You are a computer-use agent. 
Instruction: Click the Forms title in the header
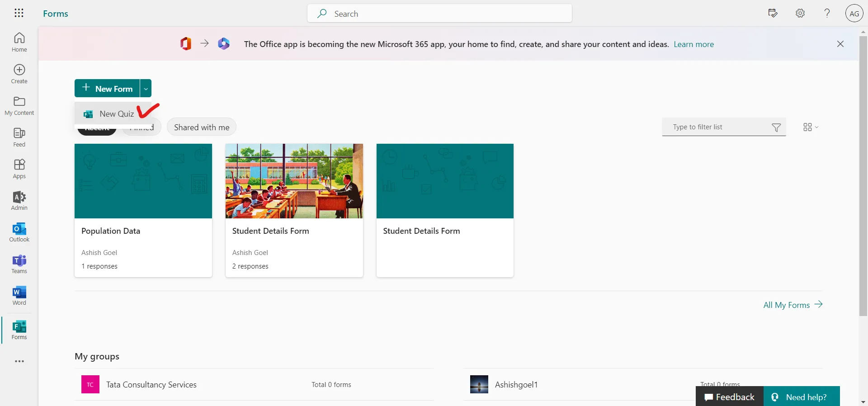click(56, 14)
